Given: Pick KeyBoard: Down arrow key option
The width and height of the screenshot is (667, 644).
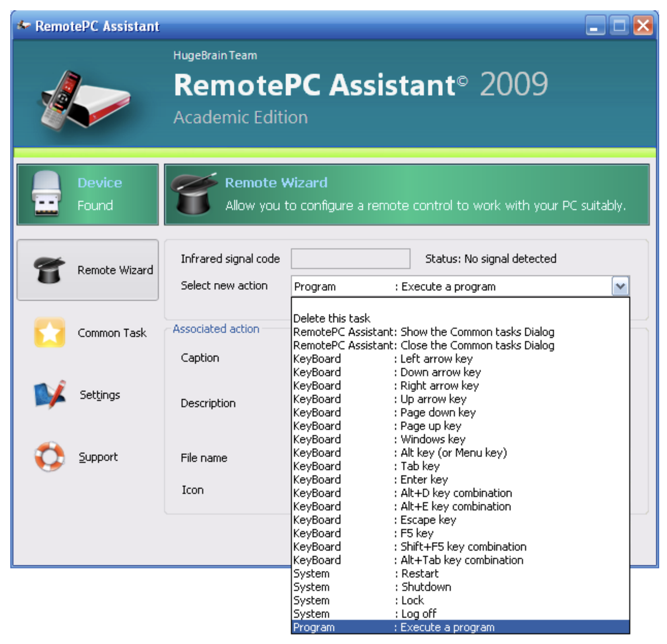Looking at the screenshot, I should tap(460, 372).
